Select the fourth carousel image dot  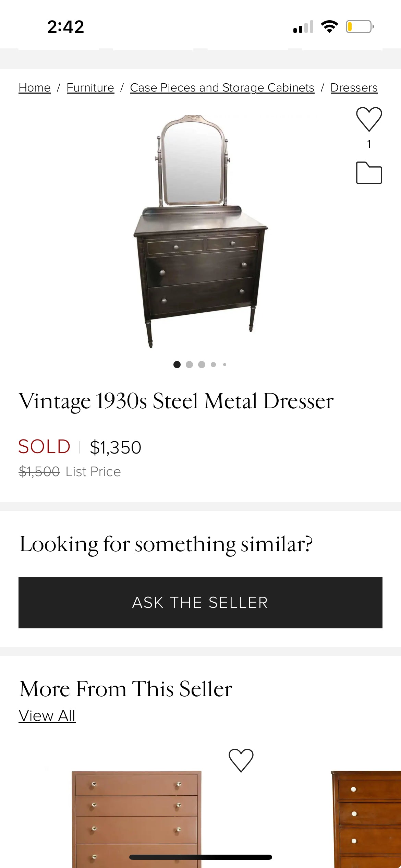click(x=214, y=364)
